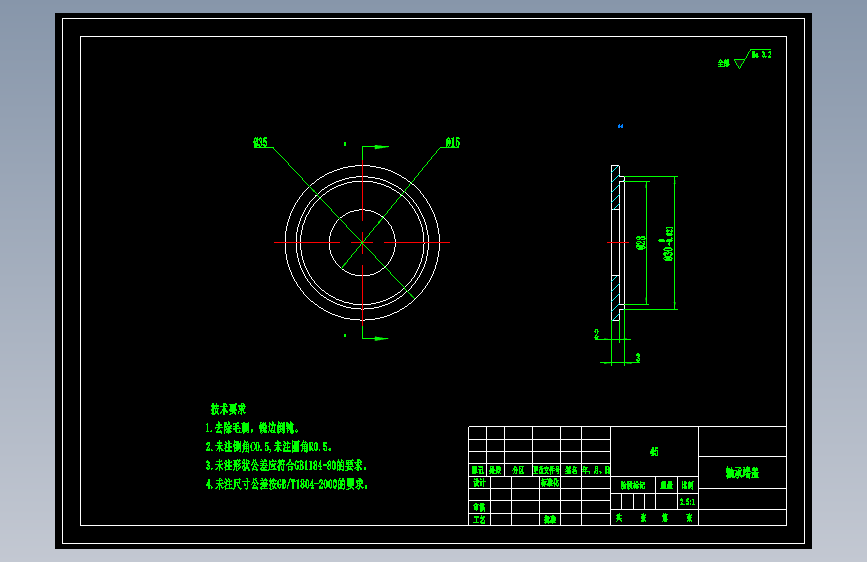Viewport: 867px width, 562px height.
Task: Click the 工艺 cell in title block
Action: pyautogui.click(x=479, y=519)
